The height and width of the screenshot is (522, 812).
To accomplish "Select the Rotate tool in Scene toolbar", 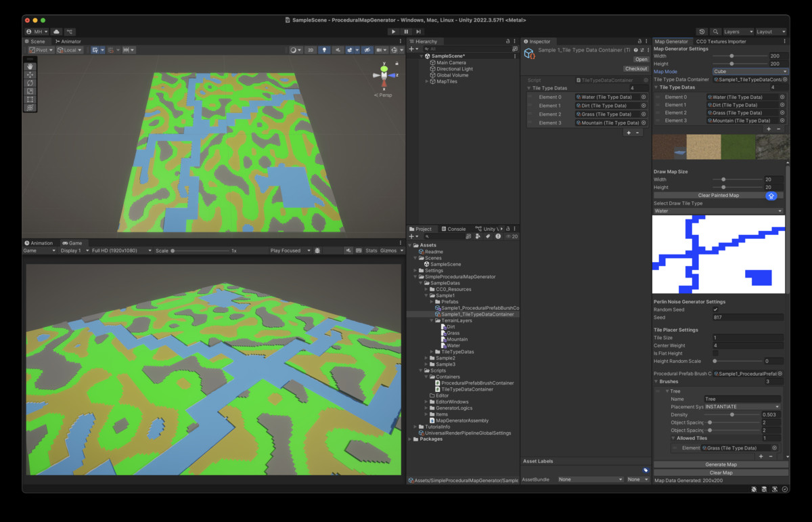I will coord(30,83).
